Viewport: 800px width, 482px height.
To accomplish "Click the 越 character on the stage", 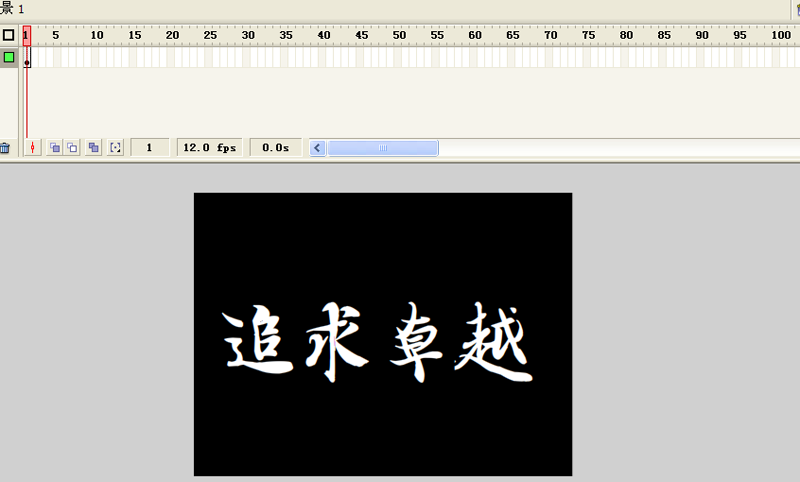I will tap(493, 341).
